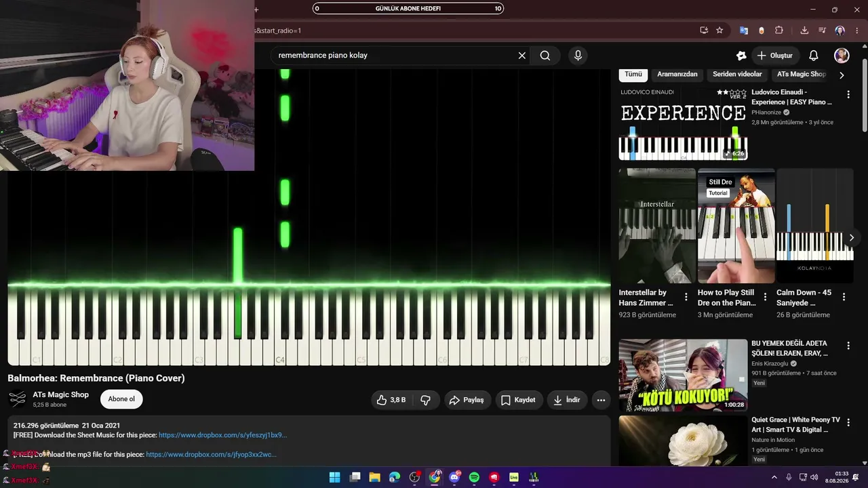Viewport: 868px width, 488px height.
Task: Start voice search with the microphone
Action: (578, 56)
